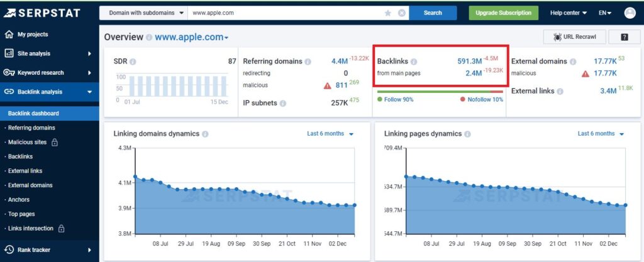Open the user profile avatar icon
Image resolution: width=644 pixels, height=262 pixels.
tap(630, 13)
